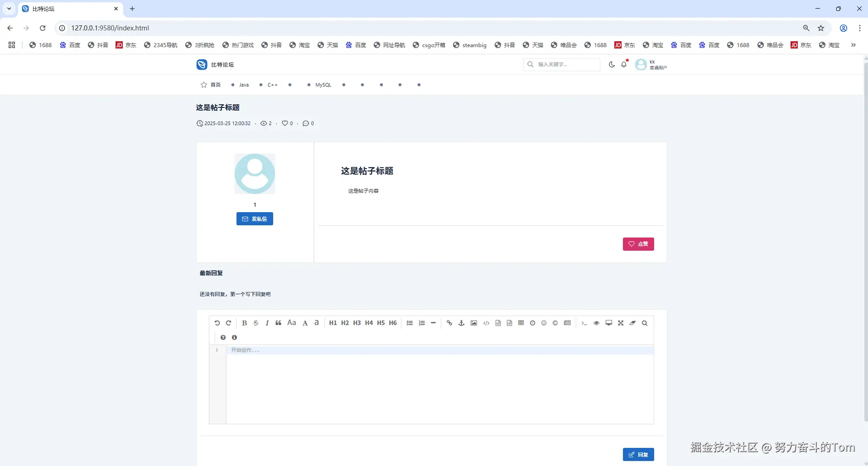Click into the reply editor text area

tap(440, 384)
